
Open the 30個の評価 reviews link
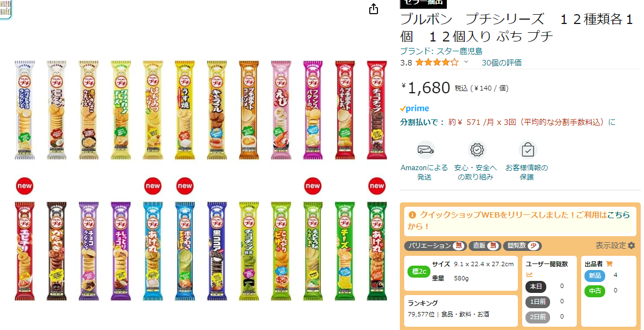[x=501, y=63]
